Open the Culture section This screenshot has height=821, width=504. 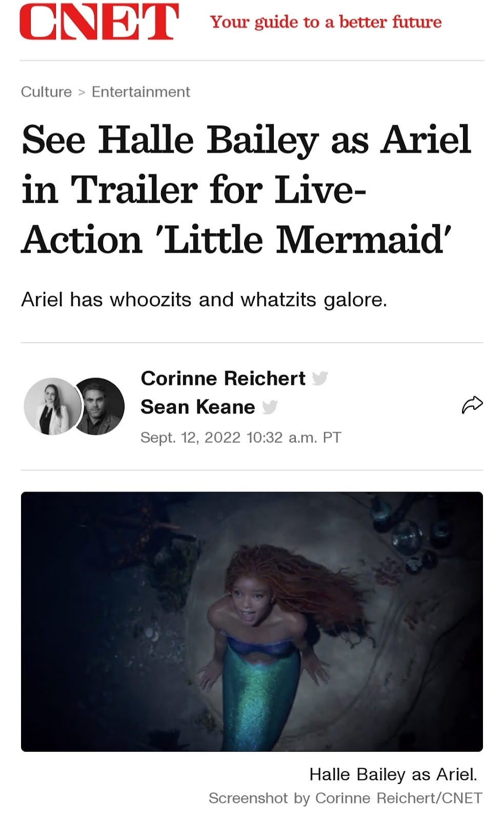pyautogui.click(x=46, y=91)
